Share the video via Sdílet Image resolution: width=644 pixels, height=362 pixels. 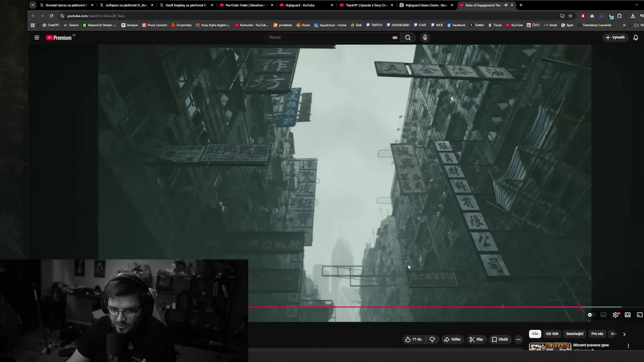click(x=452, y=339)
